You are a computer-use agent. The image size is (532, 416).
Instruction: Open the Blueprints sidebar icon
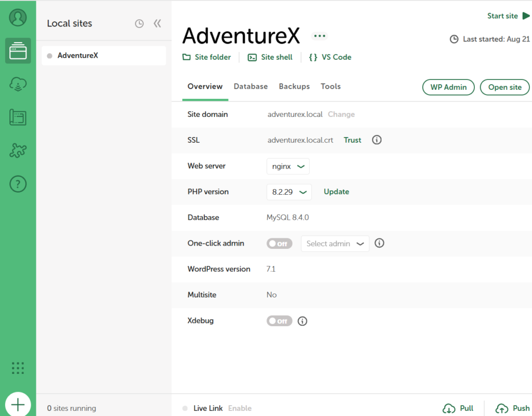pyautogui.click(x=18, y=117)
